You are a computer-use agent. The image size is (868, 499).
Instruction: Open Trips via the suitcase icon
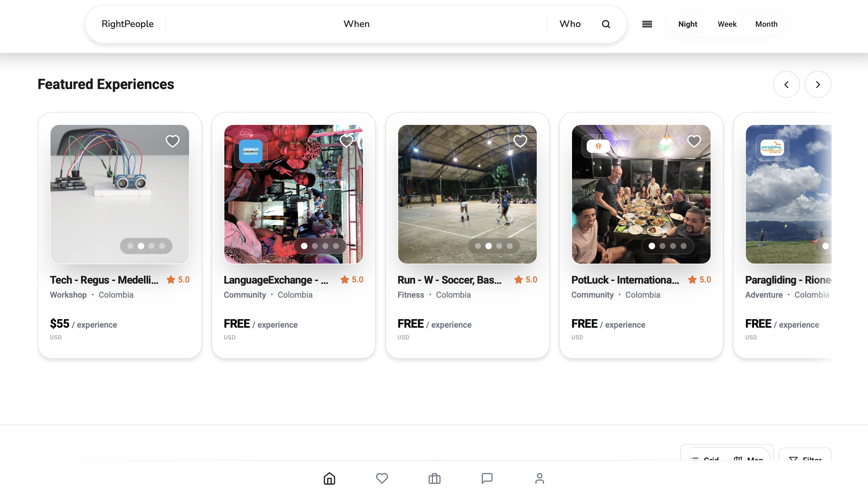tap(434, 478)
